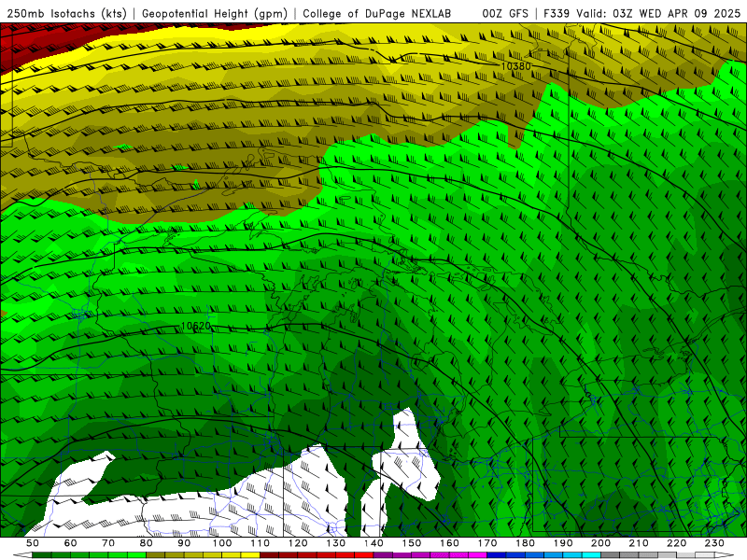747x560 pixels.
Task: Click the colorbar label 140
Action: (373, 543)
